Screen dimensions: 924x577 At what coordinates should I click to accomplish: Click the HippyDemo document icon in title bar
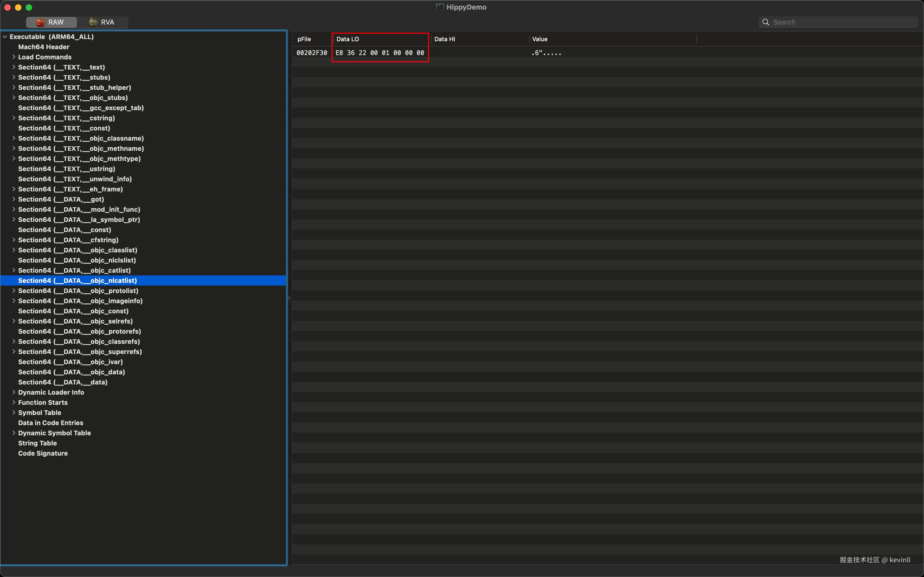[x=440, y=7]
